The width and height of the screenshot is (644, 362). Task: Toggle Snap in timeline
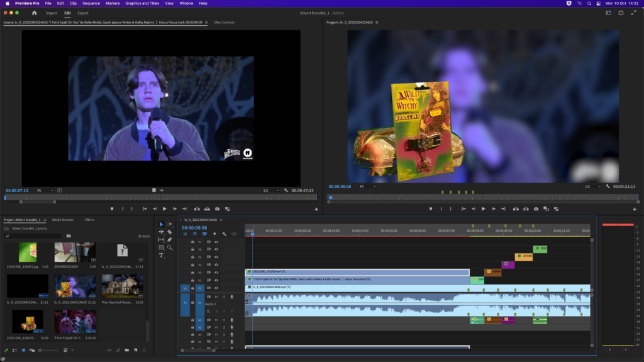click(195, 234)
